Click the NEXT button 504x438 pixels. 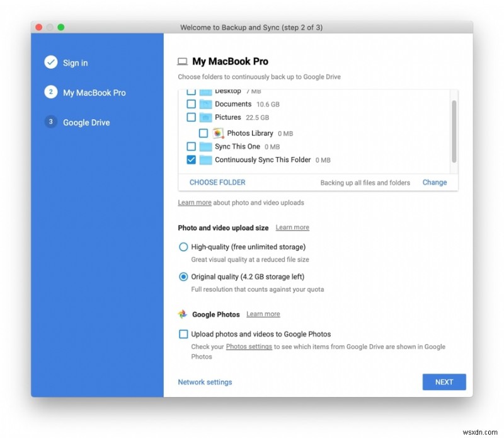click(444, 382)
